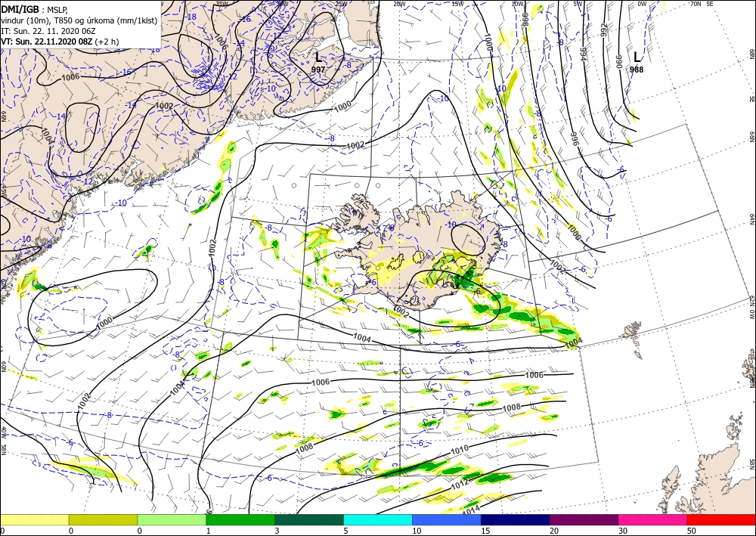Click the 15W longitude label
This screenshot has width=756, height=536.
[457, 4]
